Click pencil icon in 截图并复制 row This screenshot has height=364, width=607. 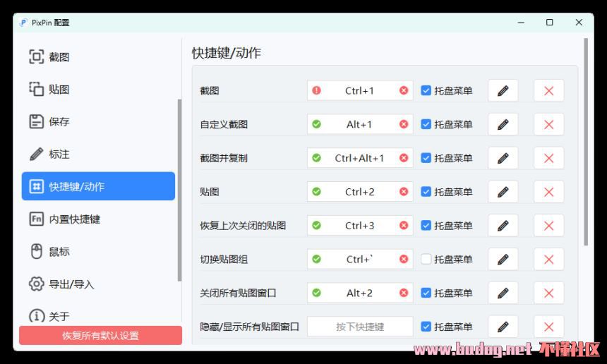click(503, 158)
